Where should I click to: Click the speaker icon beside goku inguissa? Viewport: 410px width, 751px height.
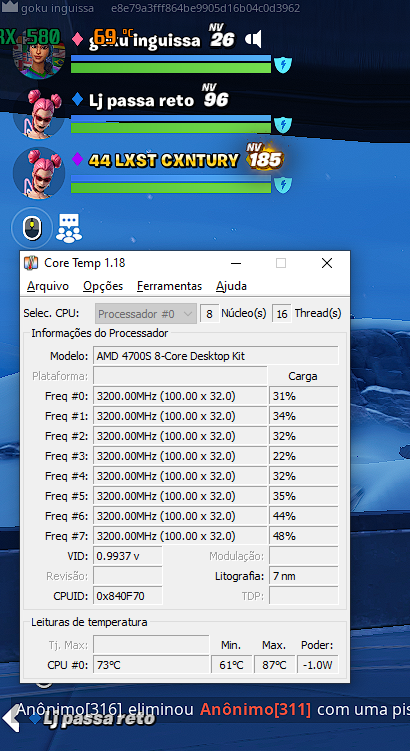[254, 39]
